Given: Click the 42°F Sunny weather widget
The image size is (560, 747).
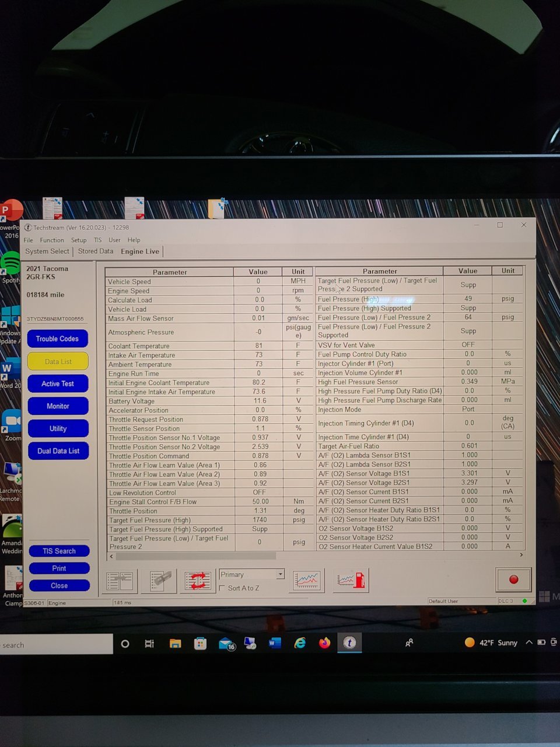Looking at the screenshot, I should click(x=491, y=643).
